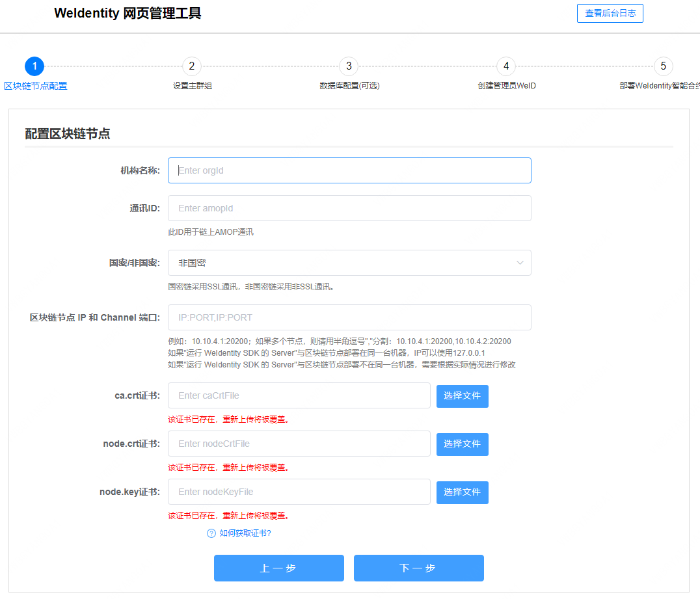700x599 pixels.
Task: Click the 例如: 10.10.4.1:20200 example text
Action: (x=340, y=341)
